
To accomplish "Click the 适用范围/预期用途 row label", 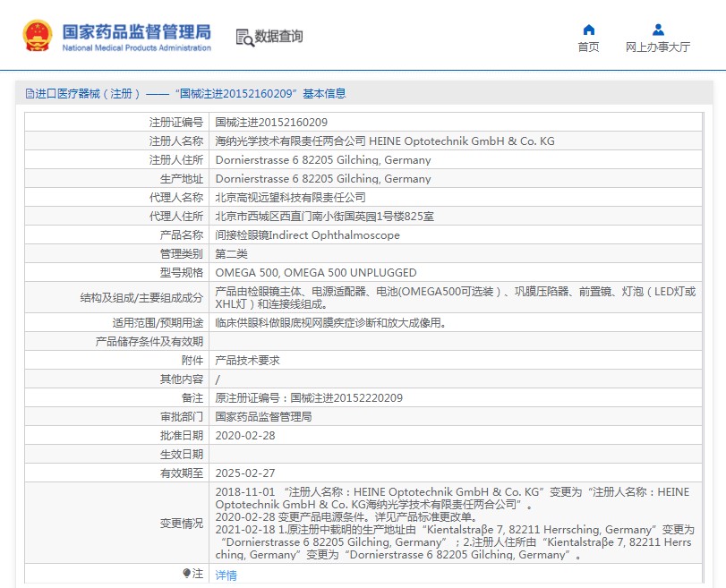I will click(158, 323).
